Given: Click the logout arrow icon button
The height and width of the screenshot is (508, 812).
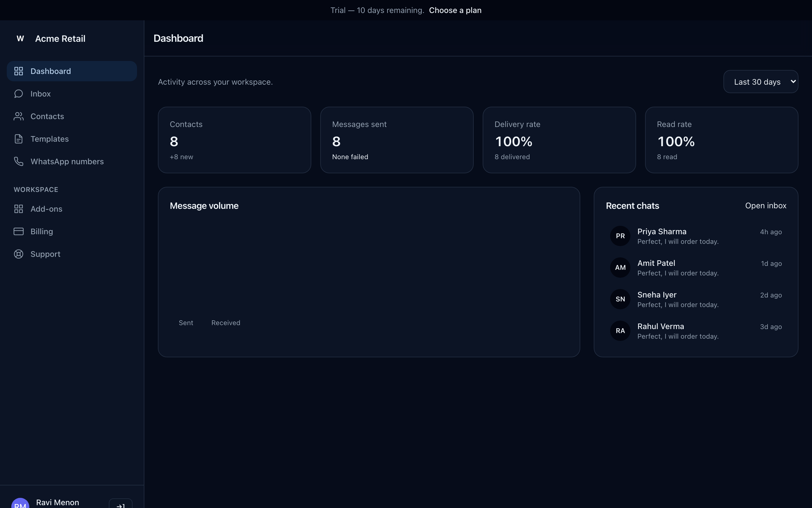Looking at the screenshot, I should point(120,504).
